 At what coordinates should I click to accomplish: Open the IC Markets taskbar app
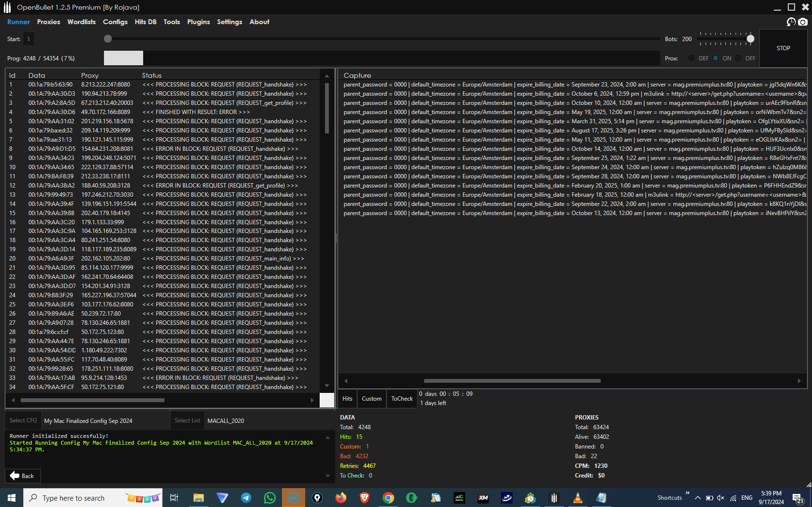(459, 498)
